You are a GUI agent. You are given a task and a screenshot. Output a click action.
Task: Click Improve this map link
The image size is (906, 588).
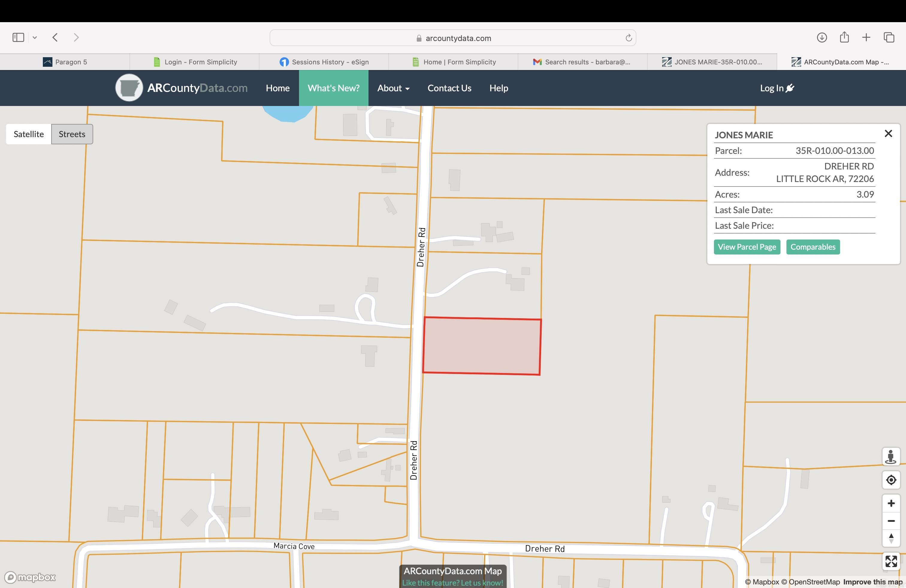coord(872,582)
